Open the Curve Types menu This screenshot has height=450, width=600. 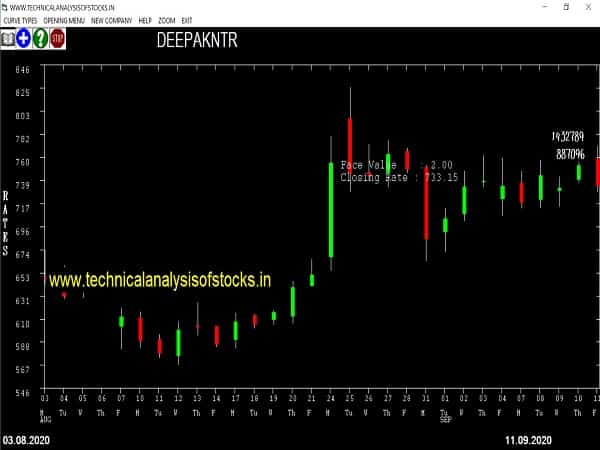point(20,20)
